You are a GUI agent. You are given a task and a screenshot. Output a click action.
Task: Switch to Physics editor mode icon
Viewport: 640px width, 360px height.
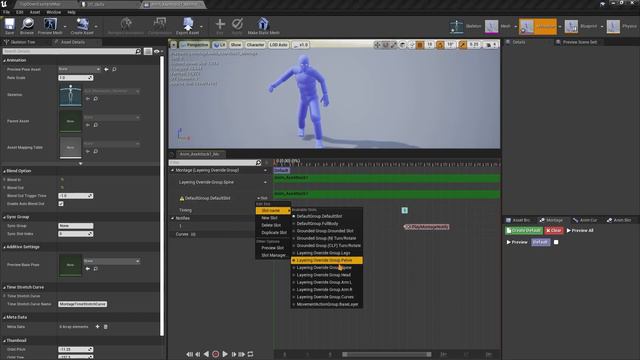click(613, 27)
